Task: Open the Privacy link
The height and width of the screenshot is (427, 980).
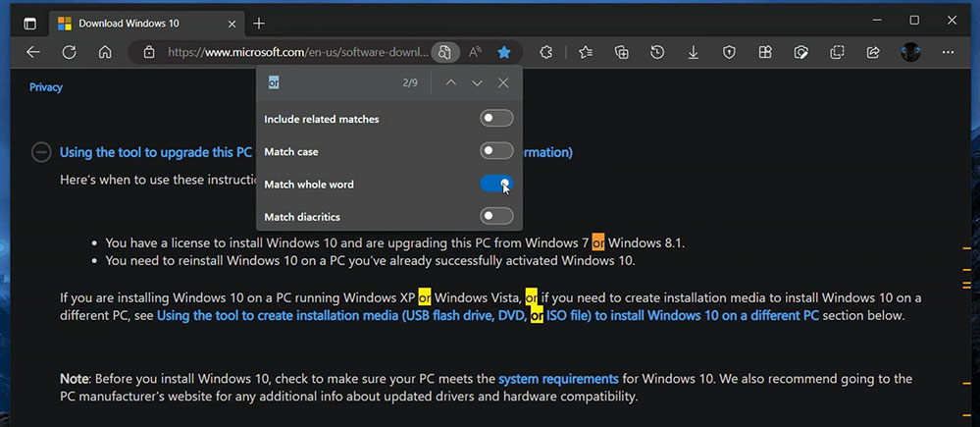Action: (46, 87)
